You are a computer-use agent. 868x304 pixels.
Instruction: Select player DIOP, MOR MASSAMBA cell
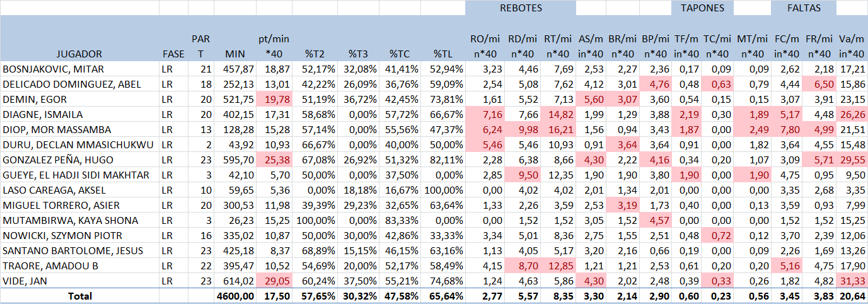[79, 129]
